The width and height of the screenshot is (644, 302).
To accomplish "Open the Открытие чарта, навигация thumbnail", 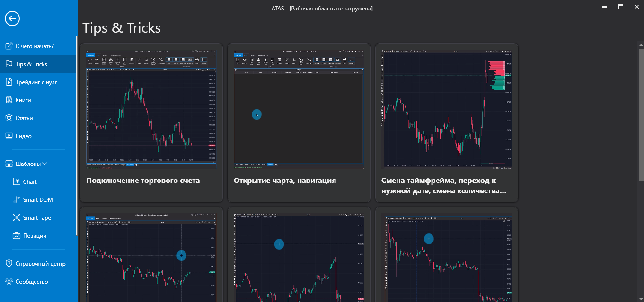I will click(x=299, y=108).
